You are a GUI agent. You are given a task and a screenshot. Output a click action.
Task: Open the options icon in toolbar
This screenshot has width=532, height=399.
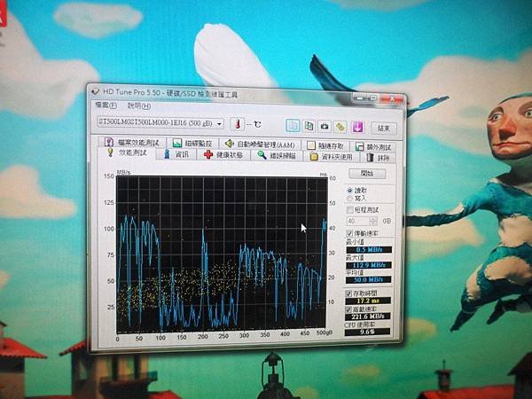(340, 127)
